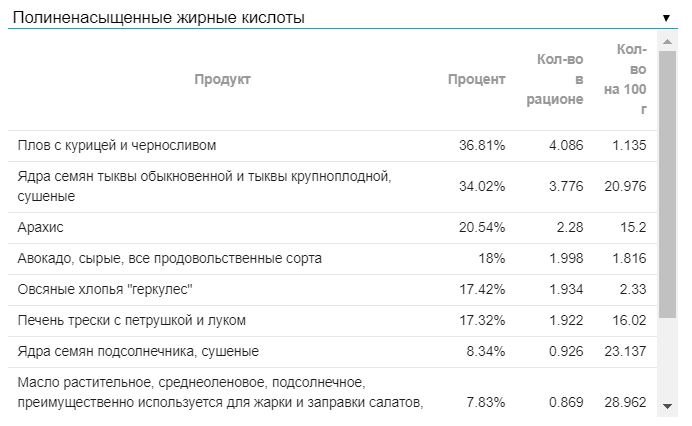Select Печень трески с петрушкой и луком
The width and height of the screenshot is (692, 426).
(x=131, y=321)
